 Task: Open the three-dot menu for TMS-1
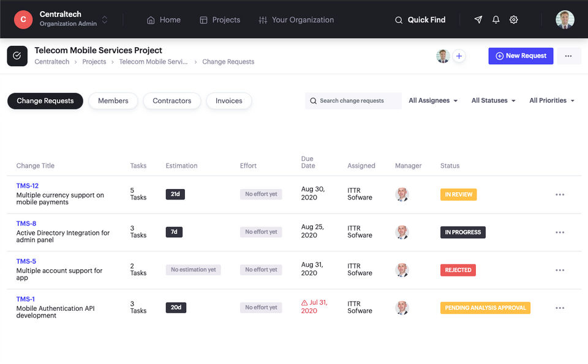coord(560,308)
